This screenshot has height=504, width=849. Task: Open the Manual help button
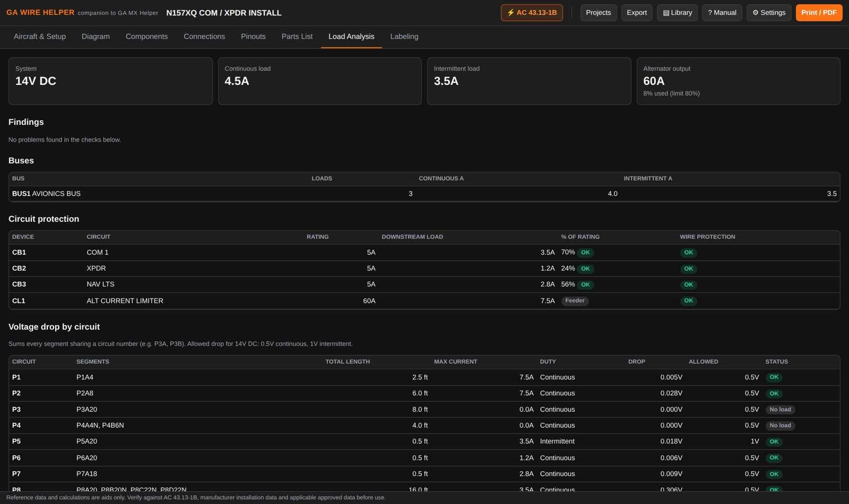pos(722,13)
